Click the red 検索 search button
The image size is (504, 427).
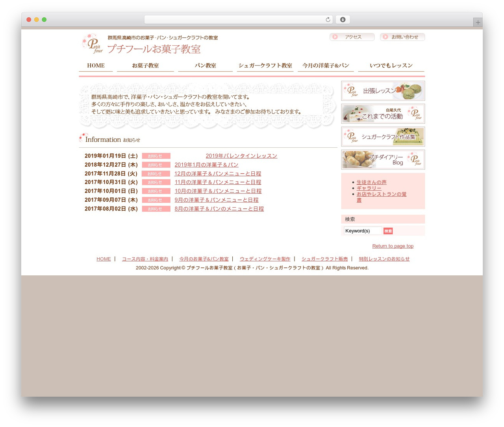388,231
